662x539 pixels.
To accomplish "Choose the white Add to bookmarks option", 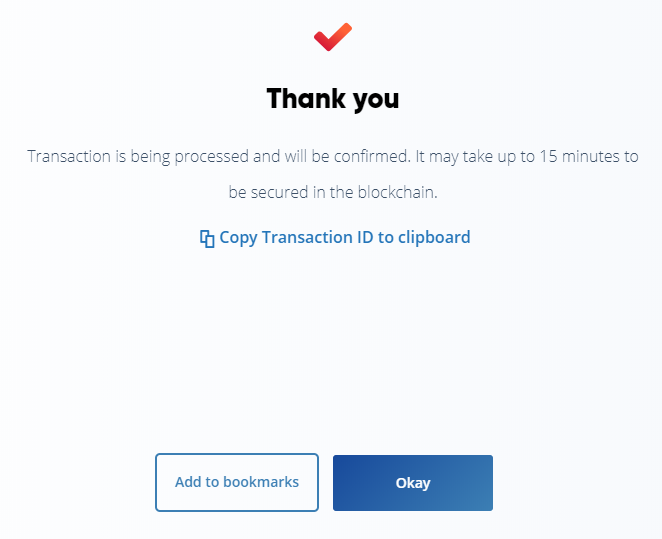I will [237, 482].
